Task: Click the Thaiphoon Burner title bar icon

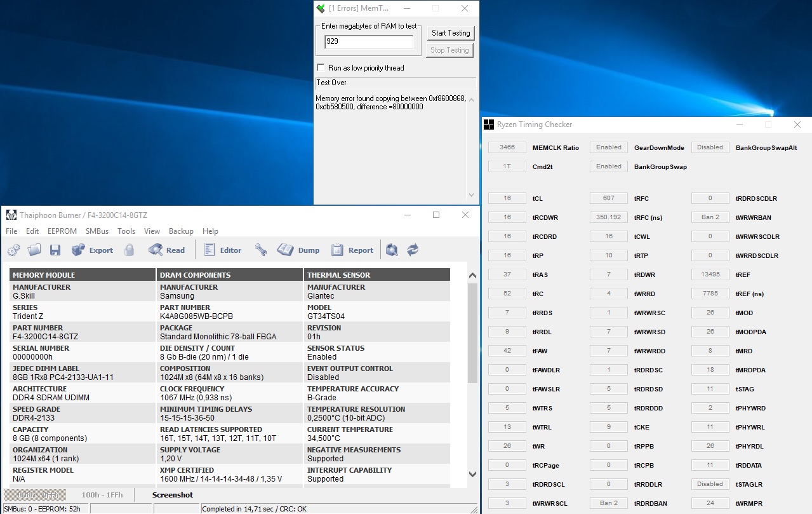Action: point(11,215)
